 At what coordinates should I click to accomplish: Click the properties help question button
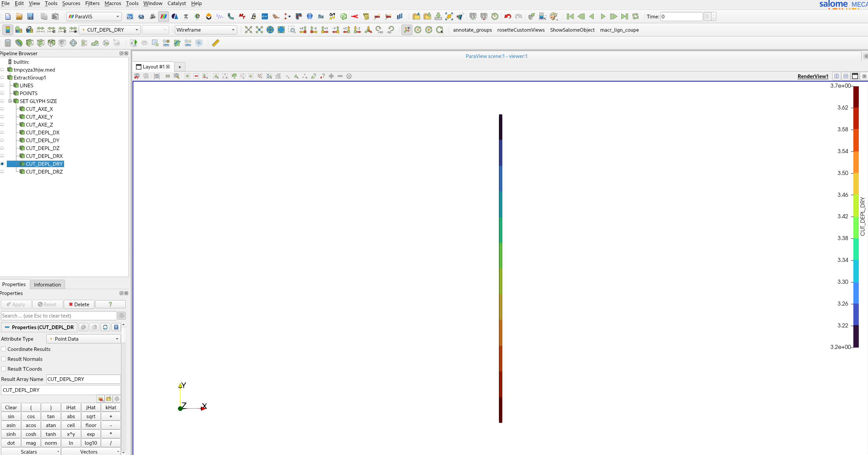pyautogui.click(x=110, y=304)
